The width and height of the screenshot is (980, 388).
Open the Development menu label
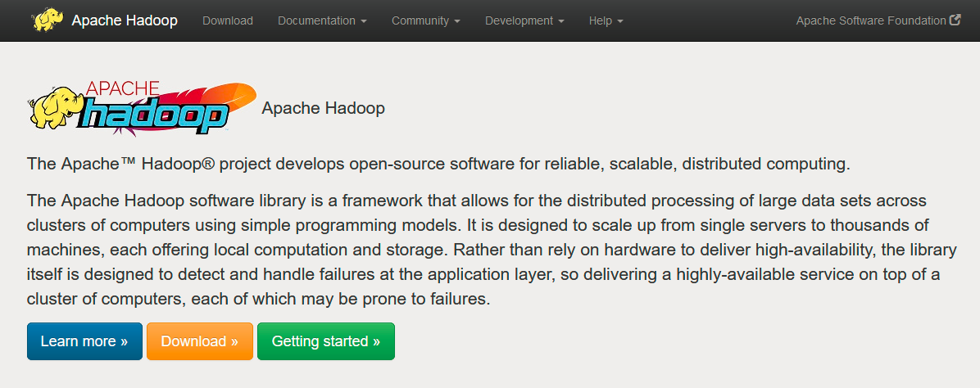point(519,20)
